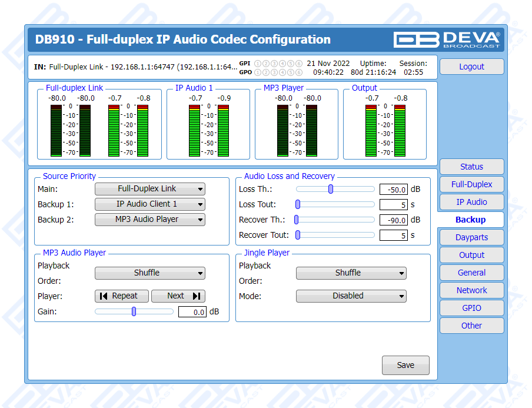Viewport: 532px width, 408px height.
Task: Switch to the Dayparts tab
Action: [471, 237]
